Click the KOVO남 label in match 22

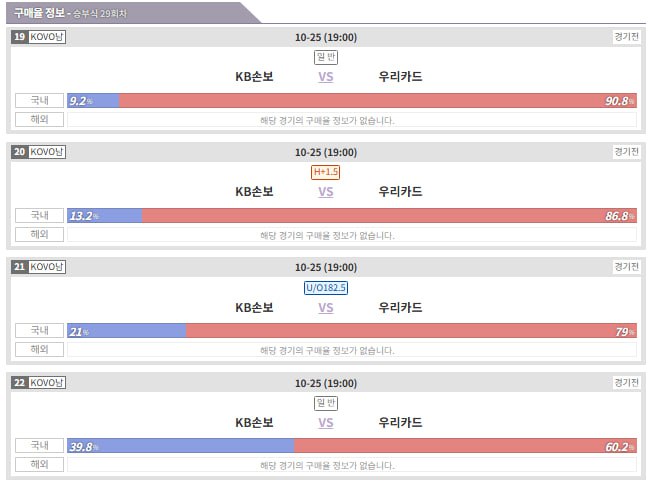coord(47,382)
